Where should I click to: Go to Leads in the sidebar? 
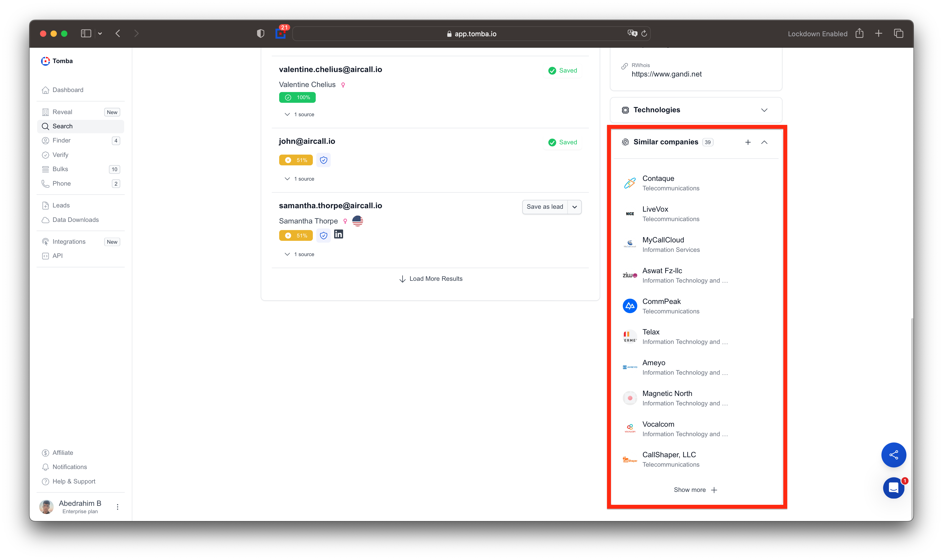coord(61,205)
